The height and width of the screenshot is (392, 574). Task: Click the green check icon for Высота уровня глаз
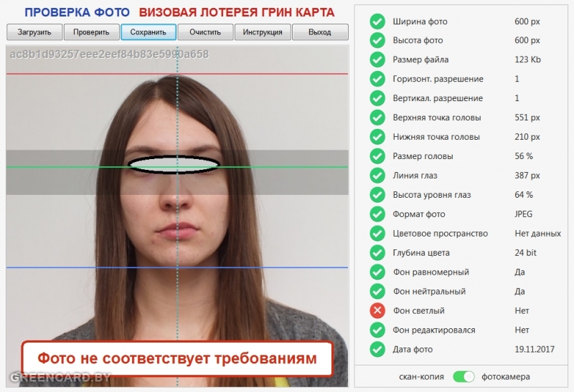pyautogui.click(x=377, y=195)
